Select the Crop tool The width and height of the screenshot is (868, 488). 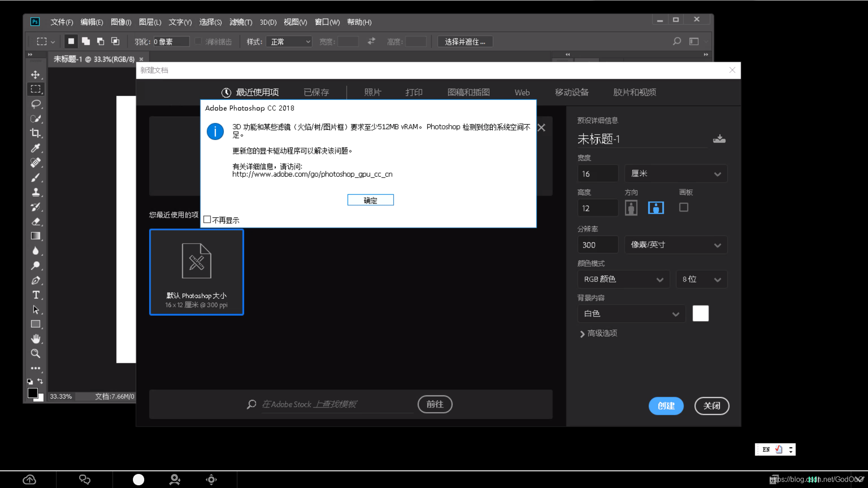tap(35, 133)
